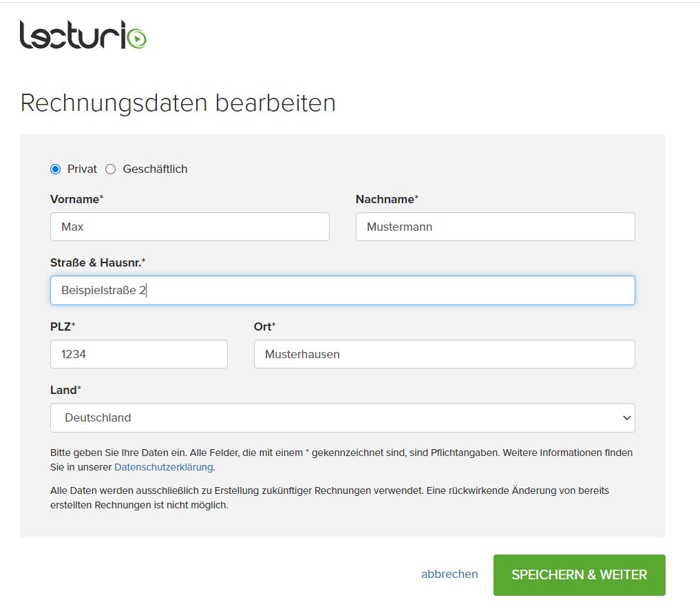The height and width of the screenshot is (611, 700).
Task: Click into the Ort field showing Musterhausen
Action: click(443, 353)
